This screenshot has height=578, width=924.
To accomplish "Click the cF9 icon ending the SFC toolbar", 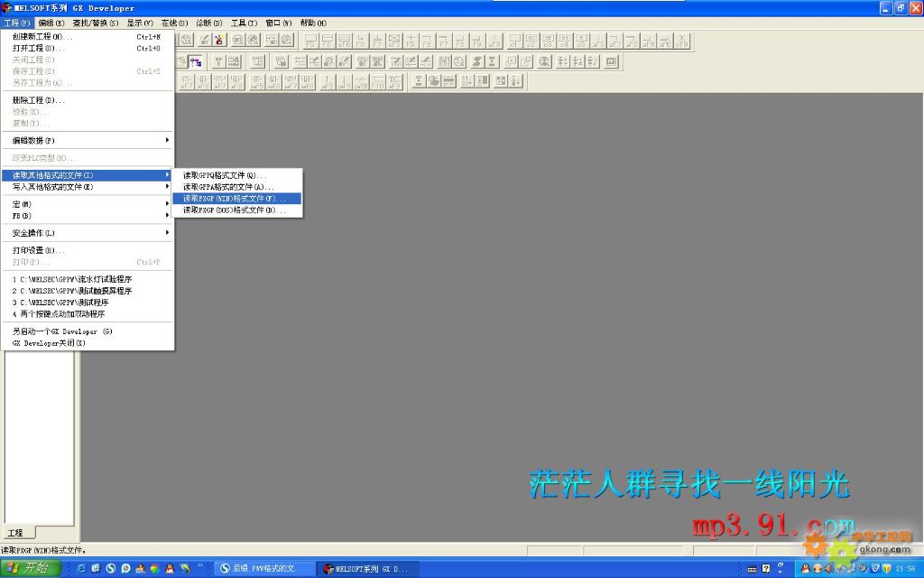I will [682, 41].
